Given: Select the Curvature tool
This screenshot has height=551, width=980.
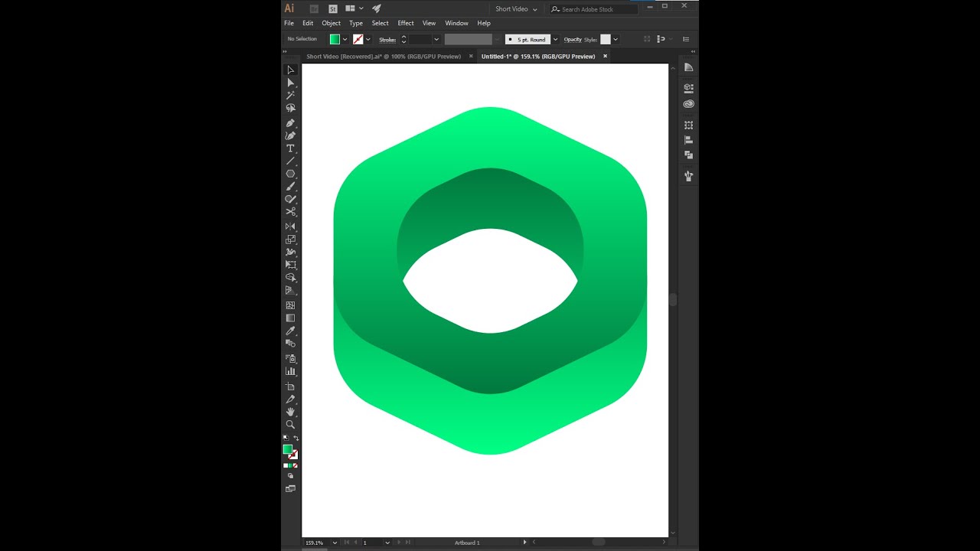Looking at the screenshot, I should pos(290,135).
